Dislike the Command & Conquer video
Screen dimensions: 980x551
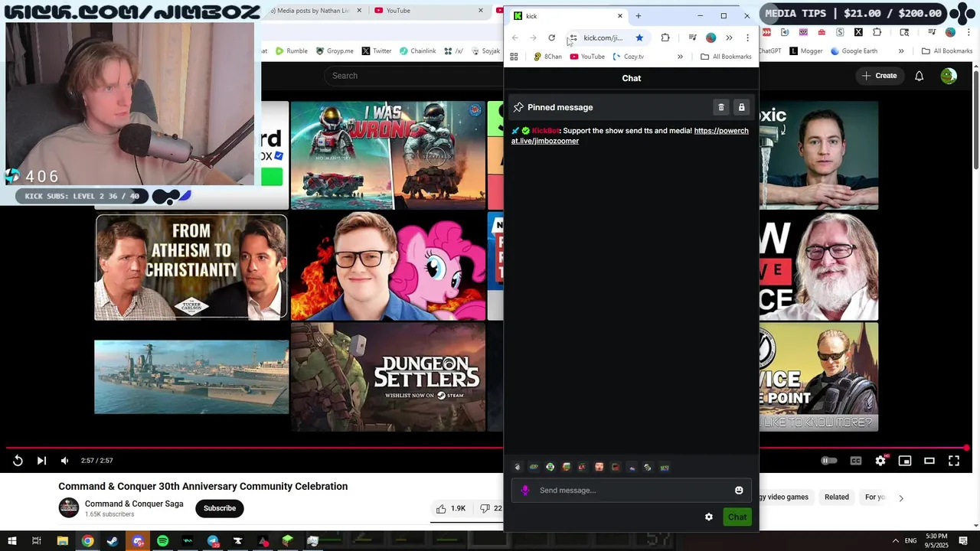point(490,508)
